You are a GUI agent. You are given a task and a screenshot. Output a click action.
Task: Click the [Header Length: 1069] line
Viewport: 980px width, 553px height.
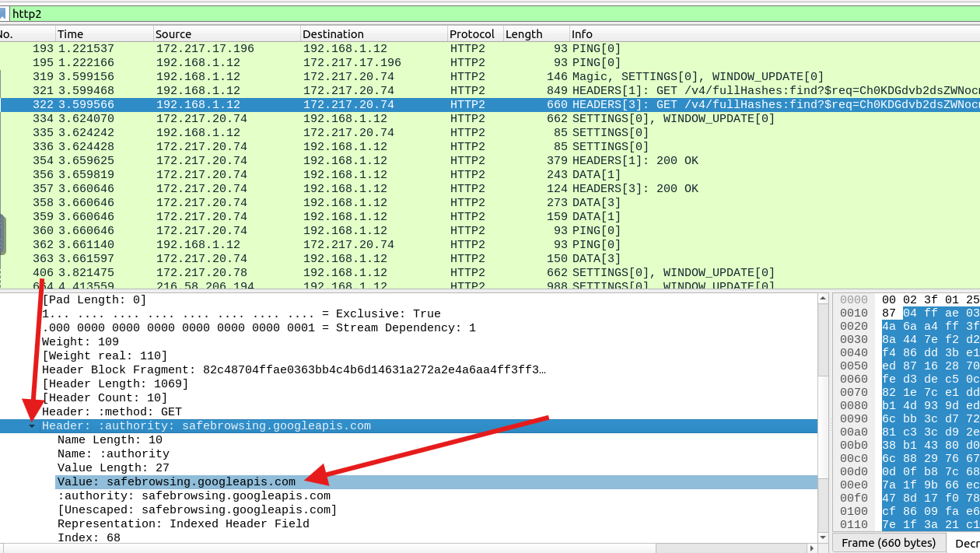tap(115, 384)
